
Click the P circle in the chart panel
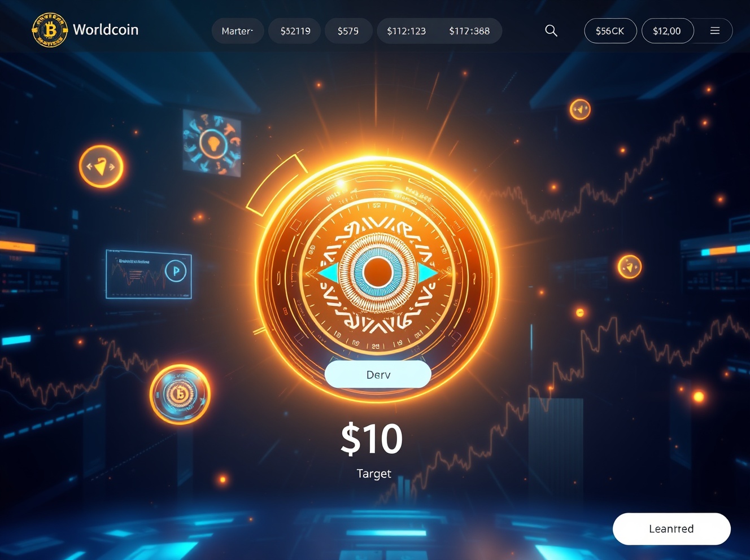point(176,272)
